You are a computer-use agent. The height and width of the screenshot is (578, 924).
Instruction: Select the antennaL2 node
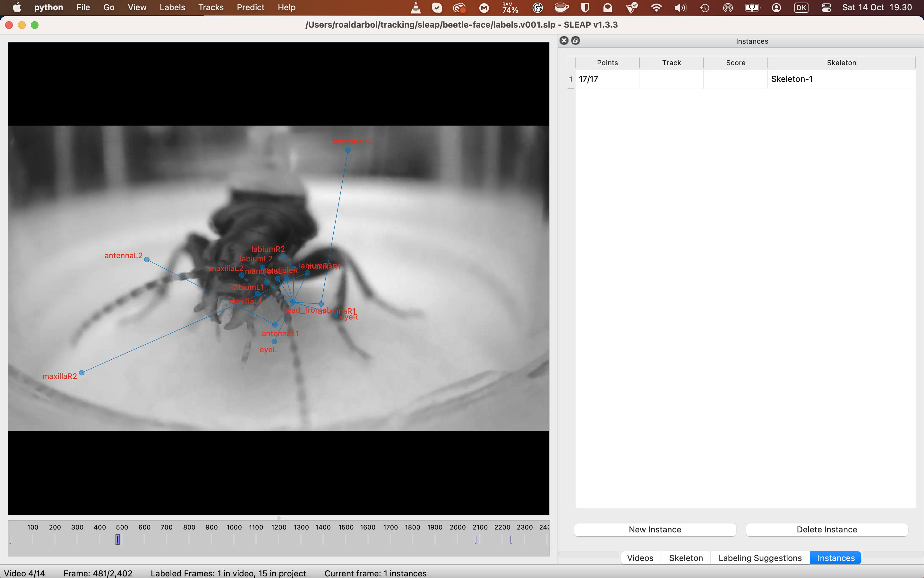[x=147, y=259]
